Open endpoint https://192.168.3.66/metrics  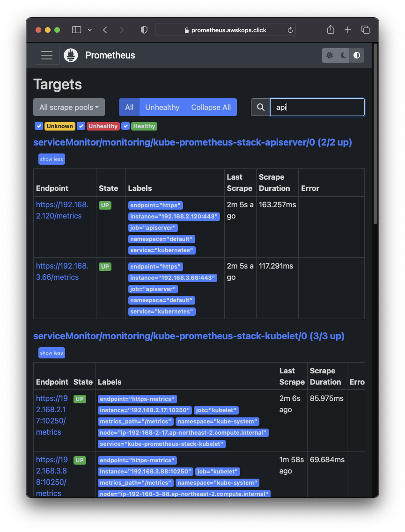(x=62, y=271)
